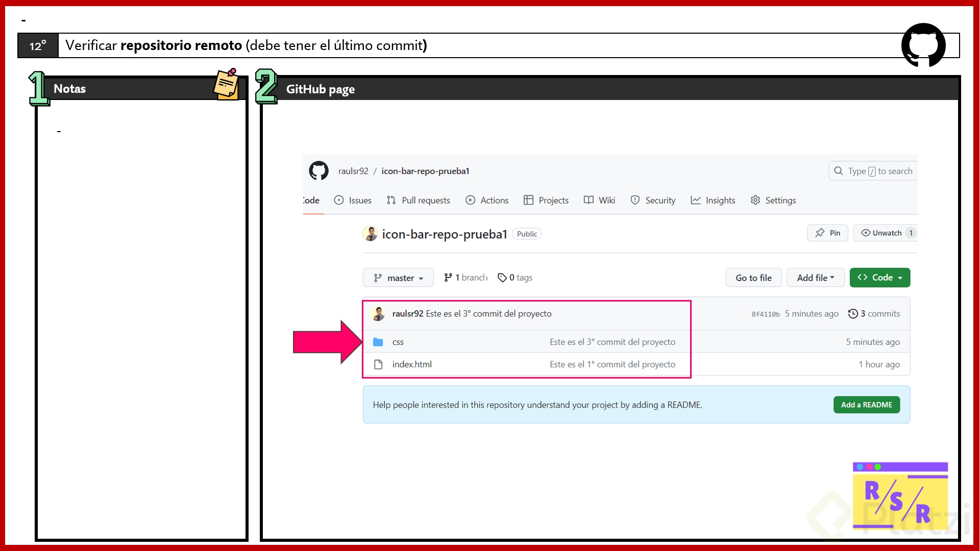Click the index.html file icon
This screenshot has height=551, width=980.
pyautogui.click(x=378, y=364)
